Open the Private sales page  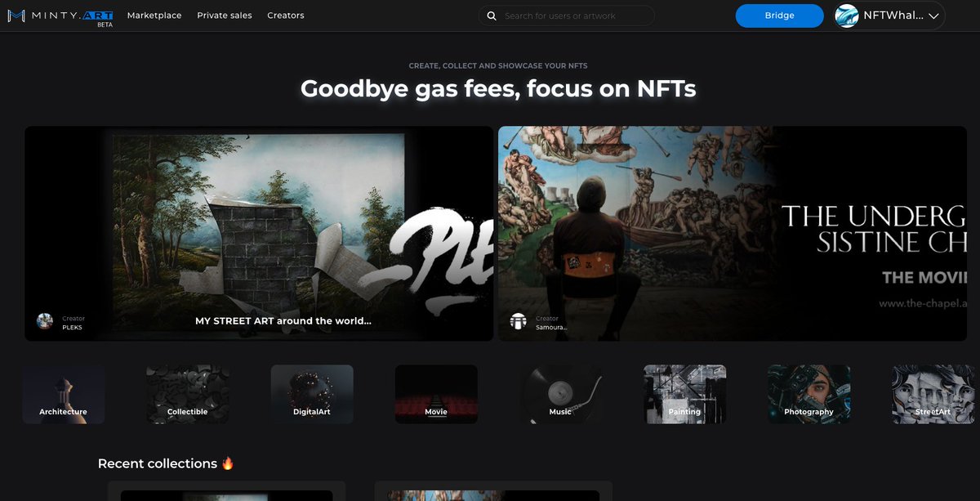225,16
